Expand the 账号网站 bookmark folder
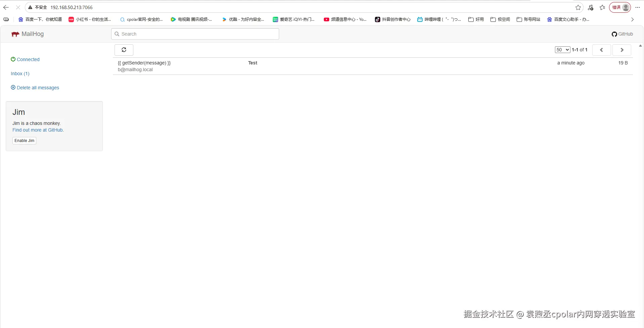This screenshot has width=644, height=328. [x=528, y=19]
